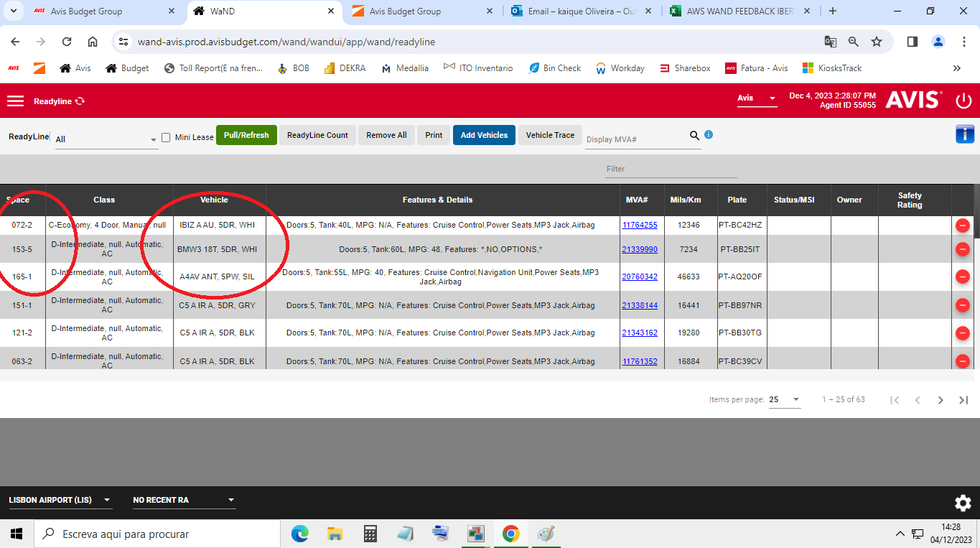This screenshot has height=548, width=980.
Task: Click the Vehicle Trace button
Action: [x=550, y=135]
